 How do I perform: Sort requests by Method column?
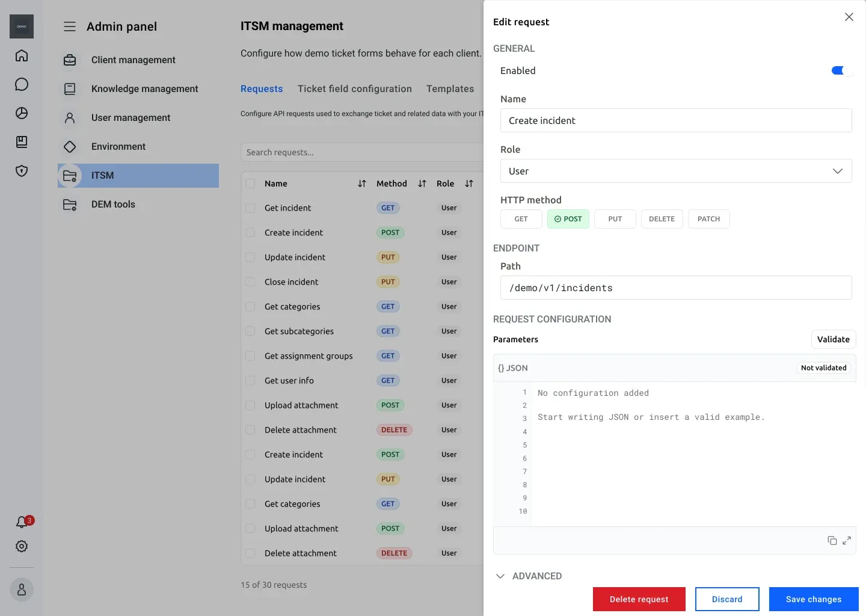[422, 183]
